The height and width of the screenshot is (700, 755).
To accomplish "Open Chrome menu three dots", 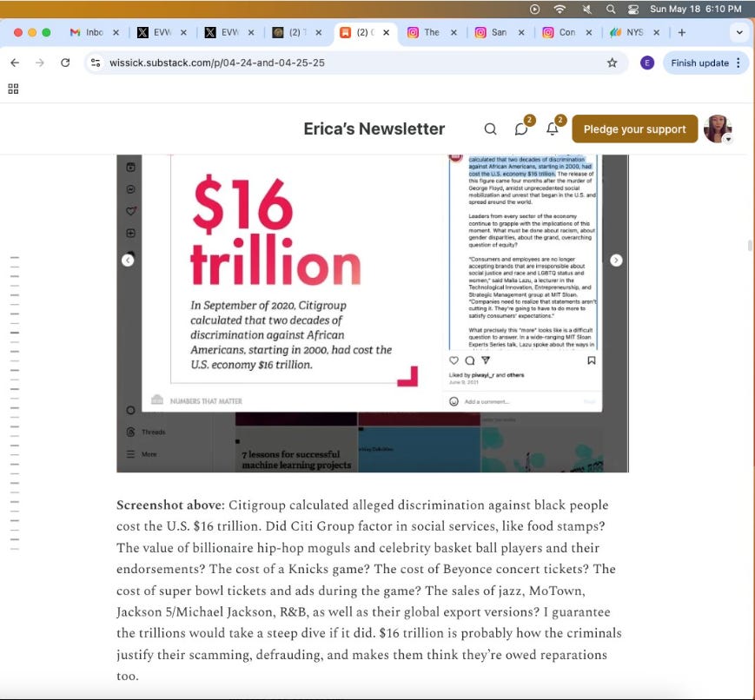I will (x=738, y=63).
